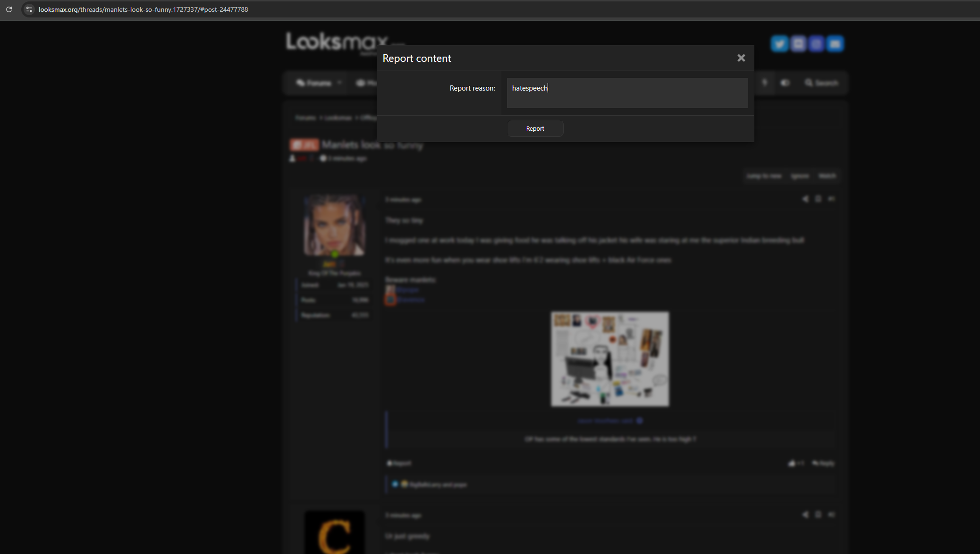Click the Watch thread button

827,176
